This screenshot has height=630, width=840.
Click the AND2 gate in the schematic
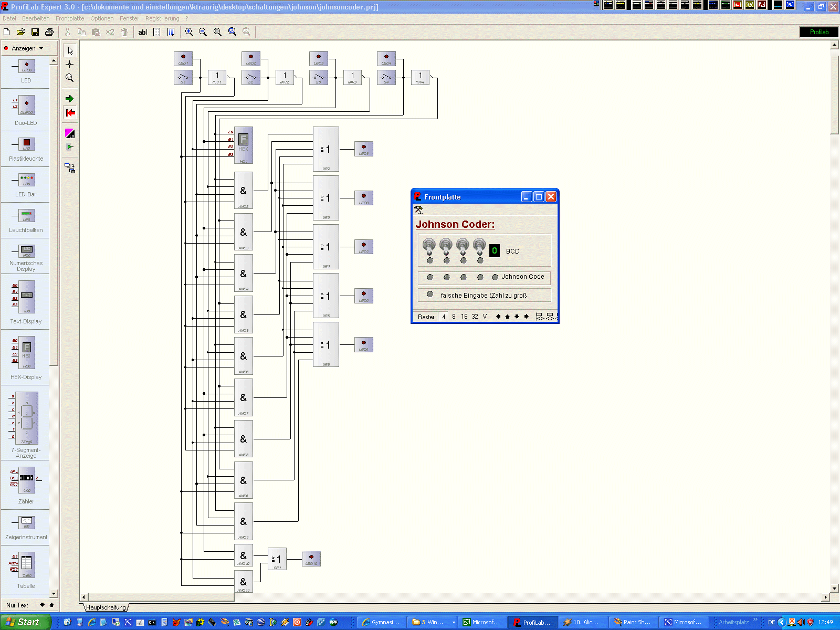point(243,191)
